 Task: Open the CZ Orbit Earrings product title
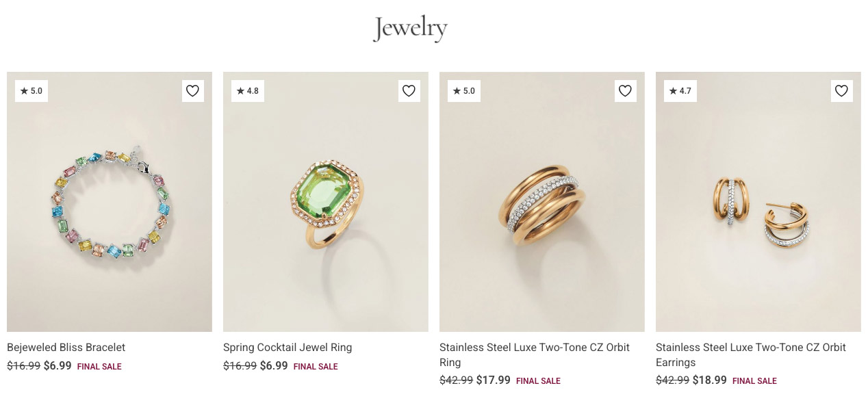pyautogui.click(x=751, y=354)
